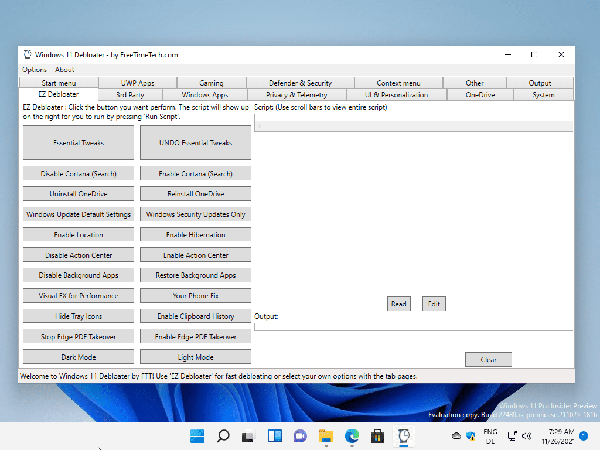Click the Enable Hibernation button

click(x=196, y=235)
